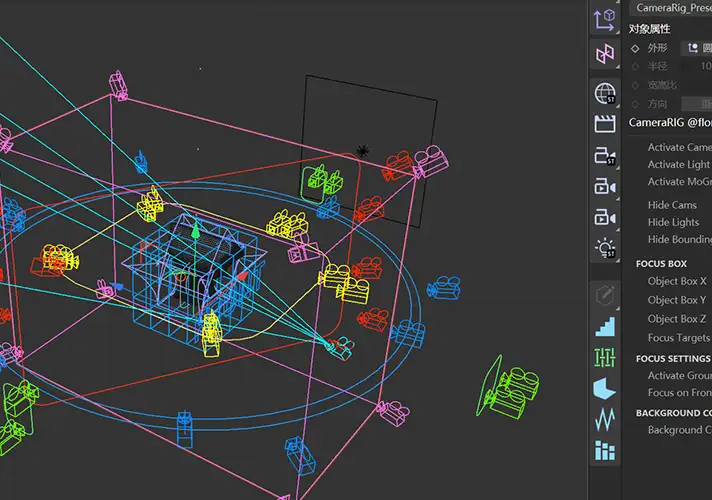Click the spline icon in the 外形 dropdown
The width and height of the screenshot is (712, 500).
(x=692, y=48)
